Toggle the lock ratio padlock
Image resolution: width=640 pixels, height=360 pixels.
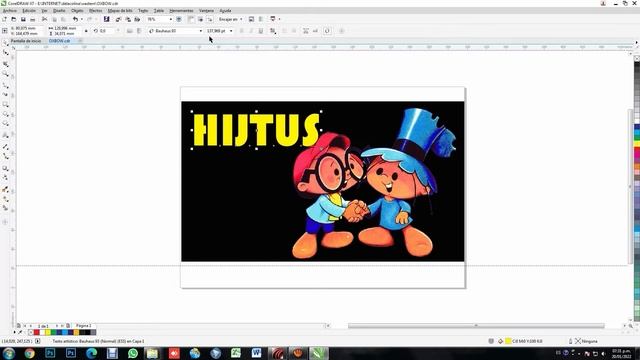tap(86, 31)
